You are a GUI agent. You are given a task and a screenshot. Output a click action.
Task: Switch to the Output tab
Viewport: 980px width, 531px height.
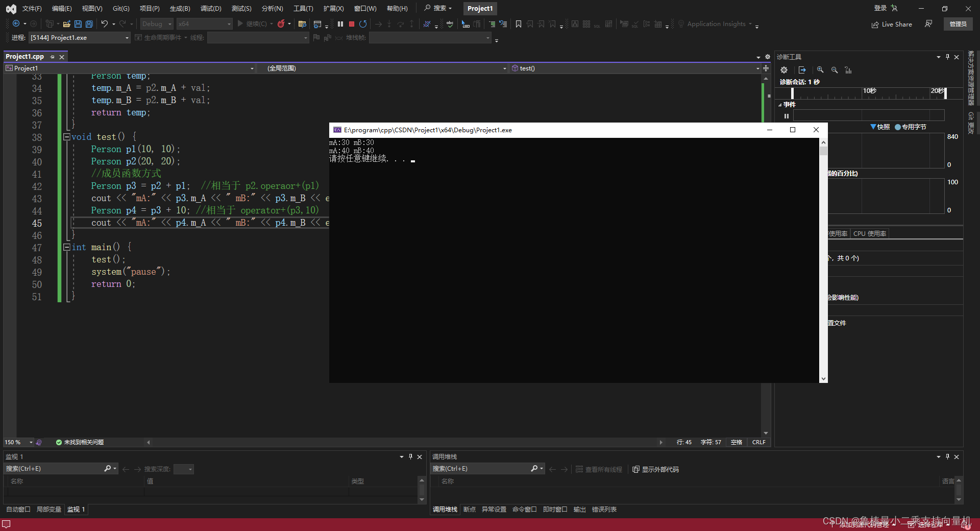pyautogui.click(x=579, y=510)
